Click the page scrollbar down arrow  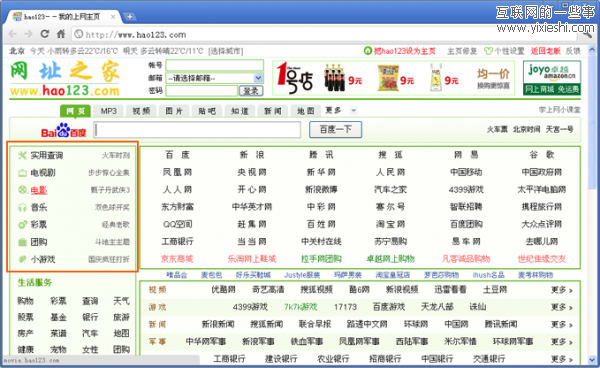(x=593, y=360)
